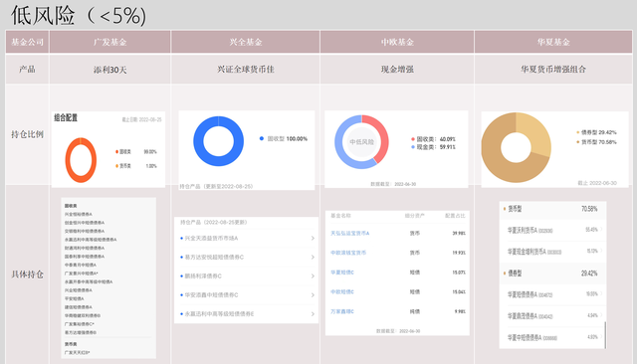
Task: Click the blue 固收型 100% donut chart
Action: pyautogui.click(x=219, y=141)
